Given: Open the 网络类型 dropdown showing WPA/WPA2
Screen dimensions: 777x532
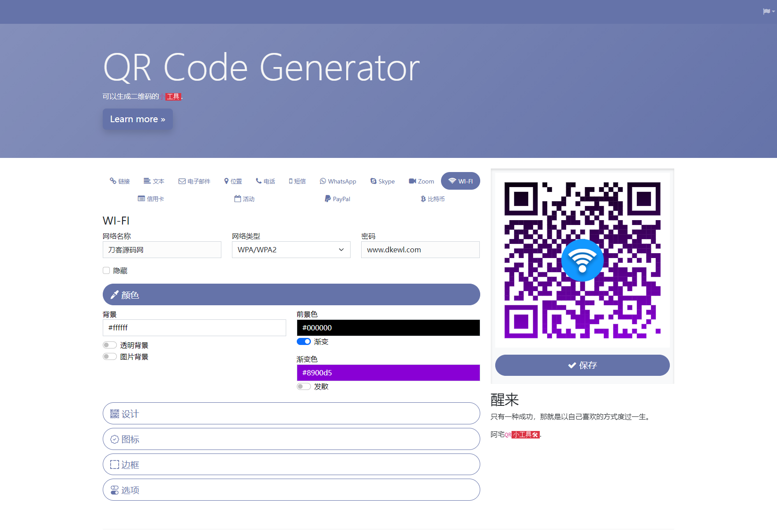Looking at the screenshot, I should pyautogui.click(x=291, y=250).
